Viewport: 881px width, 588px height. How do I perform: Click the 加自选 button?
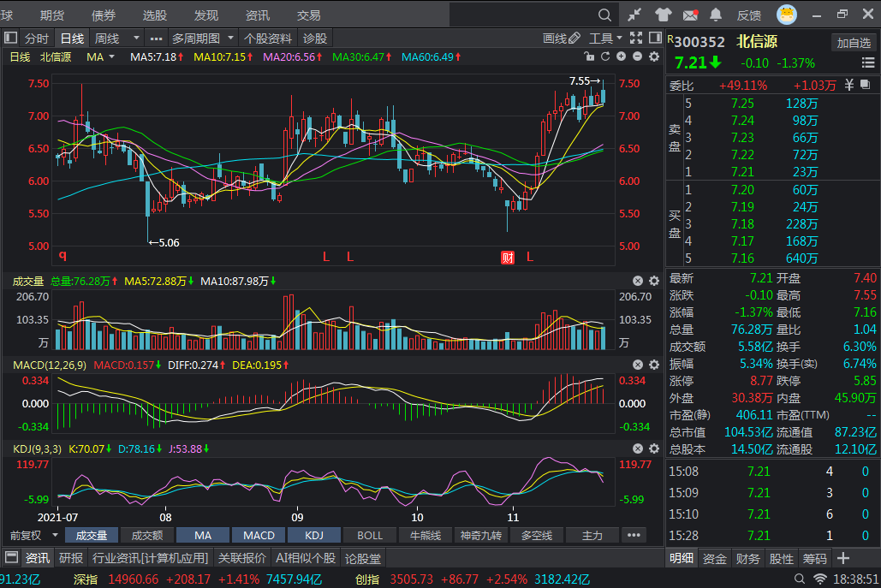pos(854,43)
